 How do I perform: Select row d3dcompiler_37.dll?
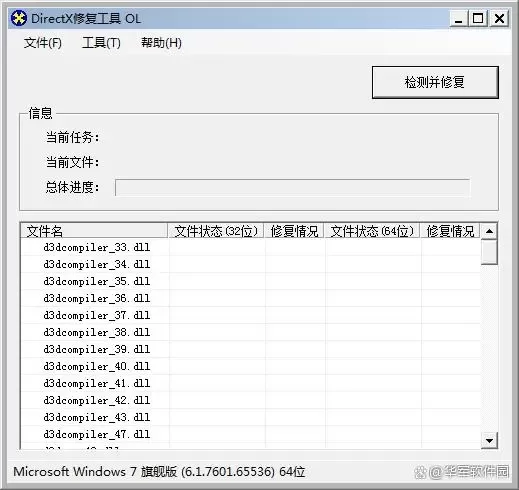(251, 315)
